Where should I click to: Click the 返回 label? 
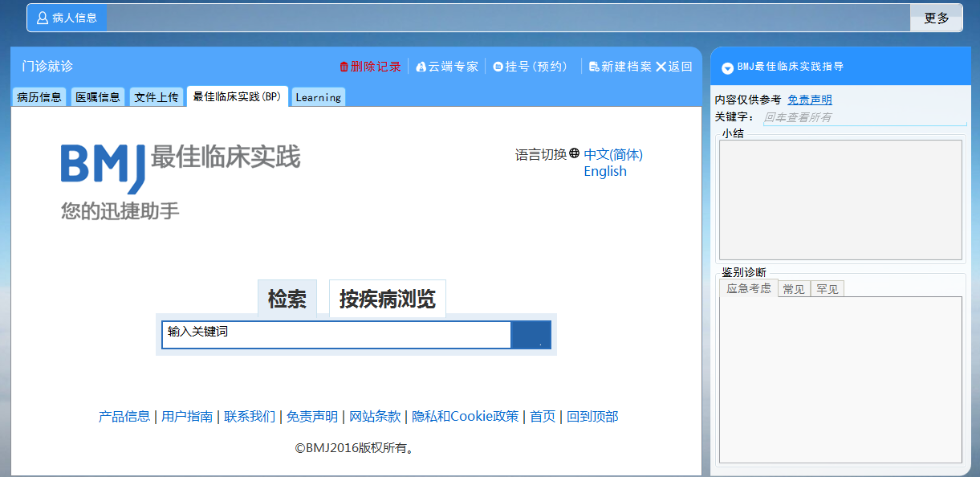click(680, 67)
